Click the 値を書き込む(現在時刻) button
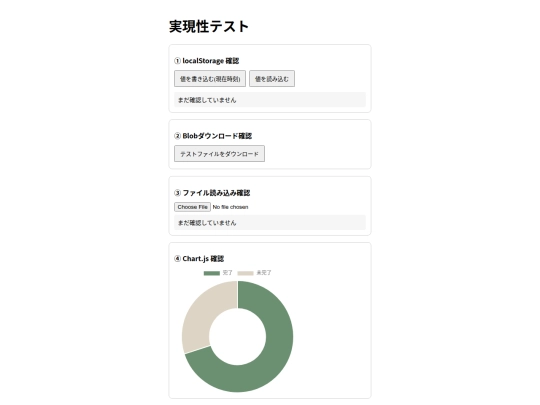540x405 pixels. pyautogui.click(x=210, y=79)
